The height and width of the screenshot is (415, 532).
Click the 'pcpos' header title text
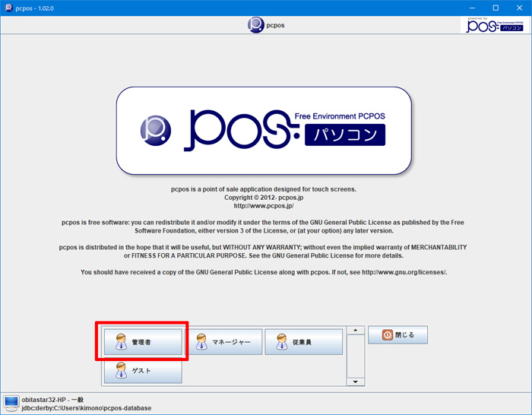pyautogui.click(x=275, y=25)
